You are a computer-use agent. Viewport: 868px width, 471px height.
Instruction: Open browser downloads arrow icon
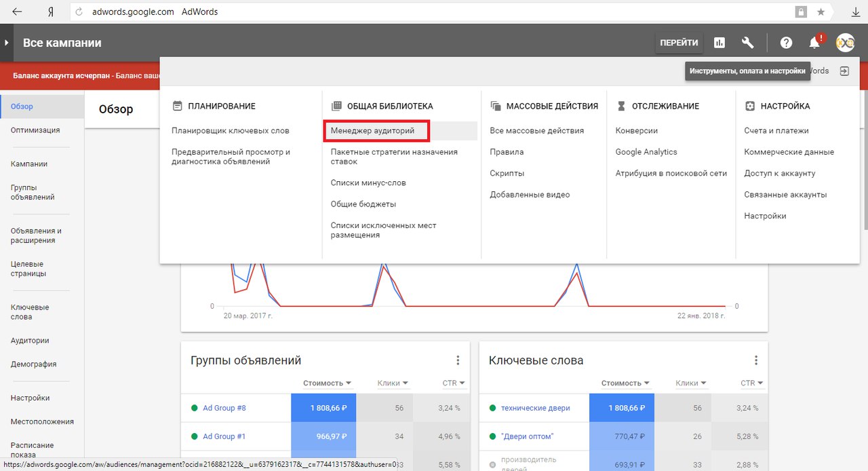tap(856, 12)
